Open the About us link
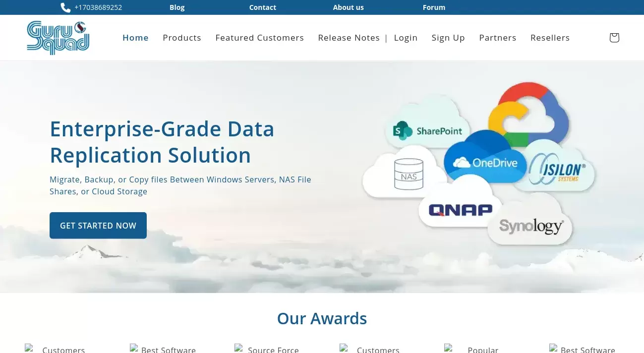The image size is (644, 353). tap(349, 7)
